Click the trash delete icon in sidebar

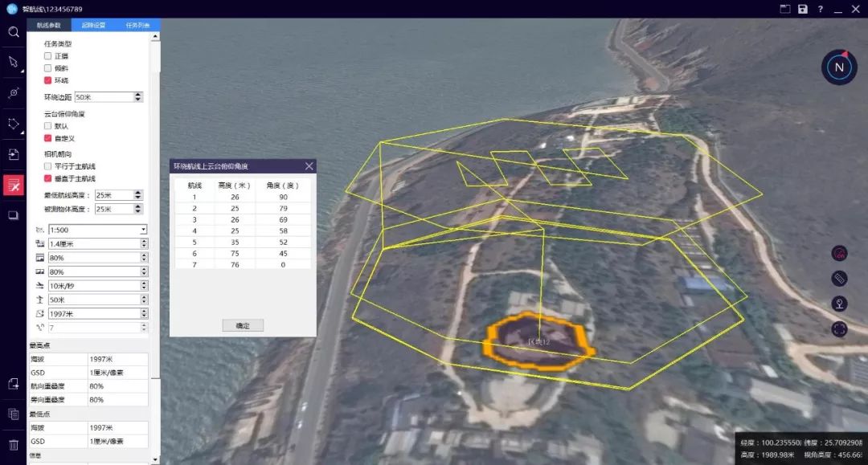pos(13,444)
